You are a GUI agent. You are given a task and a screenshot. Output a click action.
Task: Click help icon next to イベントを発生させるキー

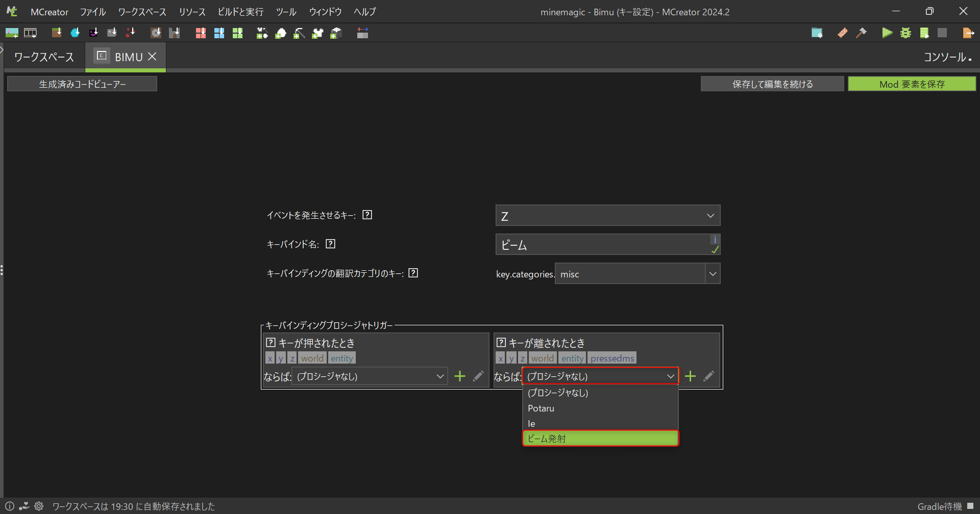367,215
